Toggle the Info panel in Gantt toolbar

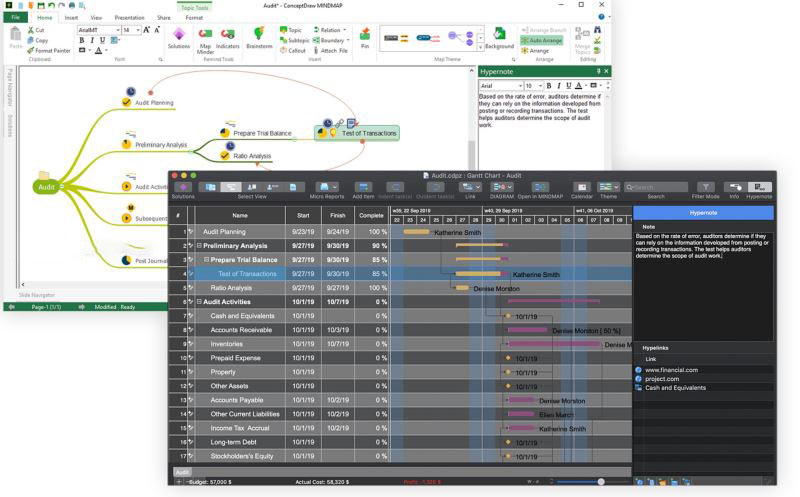pyautogui.click(x=735, y=187)
